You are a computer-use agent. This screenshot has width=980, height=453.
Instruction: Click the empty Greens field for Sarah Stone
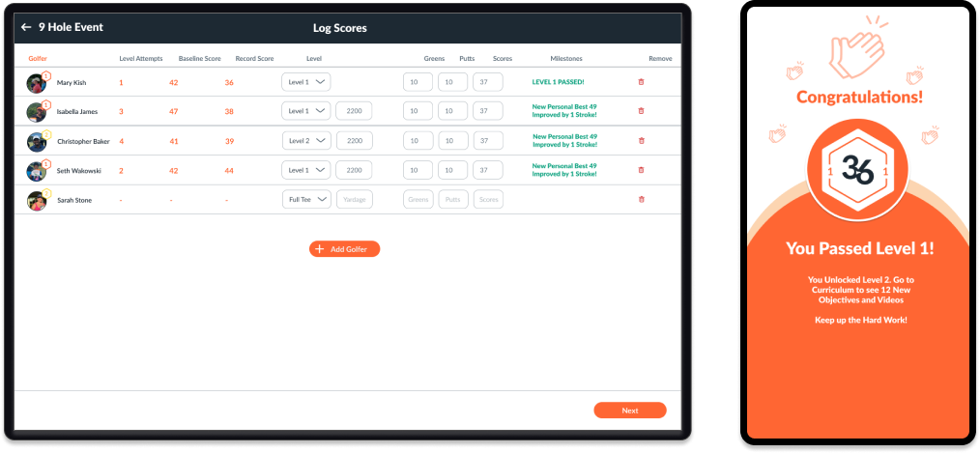418,199
